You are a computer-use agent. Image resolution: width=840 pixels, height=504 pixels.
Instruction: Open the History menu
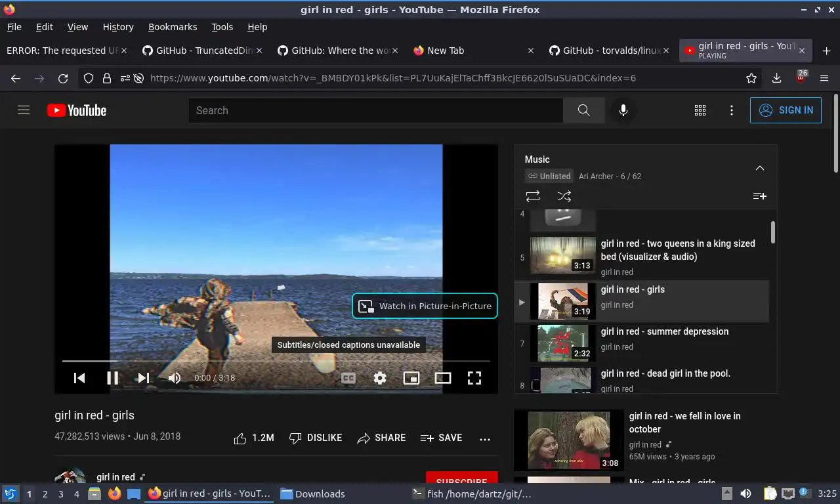[118, 27]
